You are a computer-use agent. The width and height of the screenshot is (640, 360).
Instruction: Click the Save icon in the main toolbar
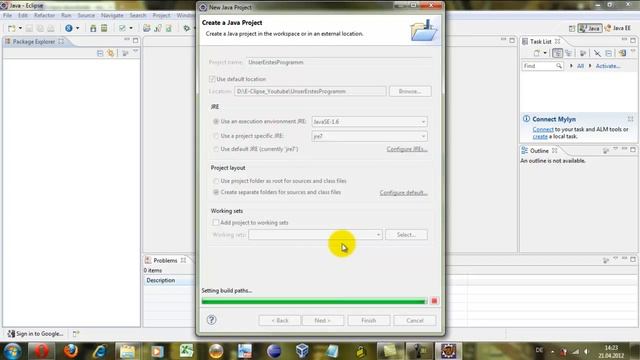pyautogui.click(x=29, y=28)
